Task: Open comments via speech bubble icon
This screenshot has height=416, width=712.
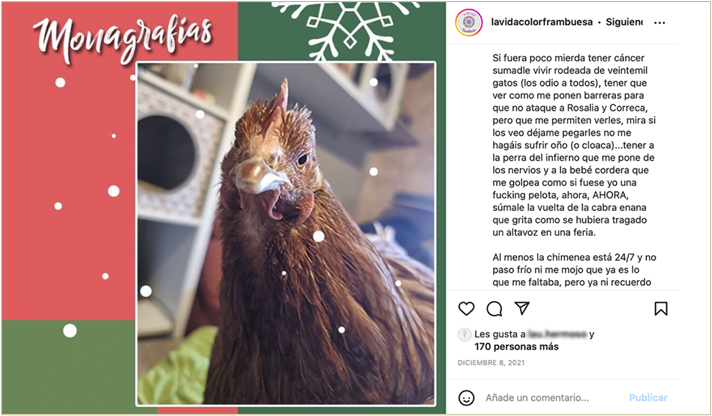Action: point(494,309)
